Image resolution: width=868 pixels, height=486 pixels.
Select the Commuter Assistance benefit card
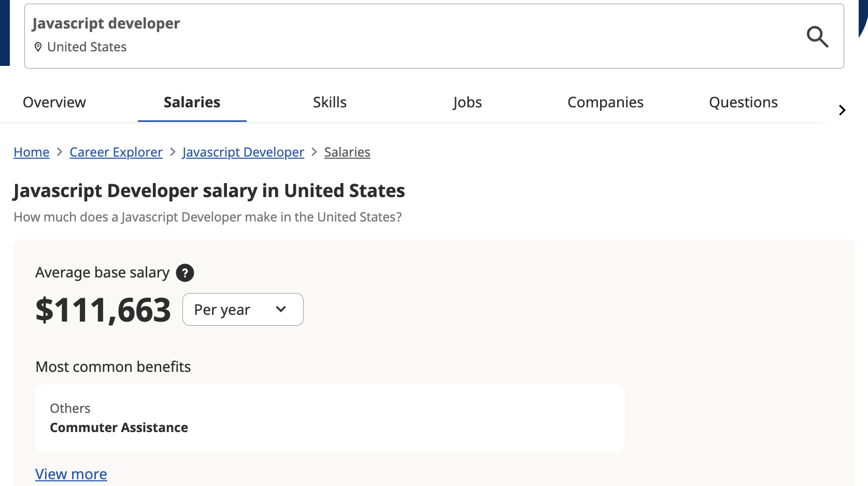(330, 418)
